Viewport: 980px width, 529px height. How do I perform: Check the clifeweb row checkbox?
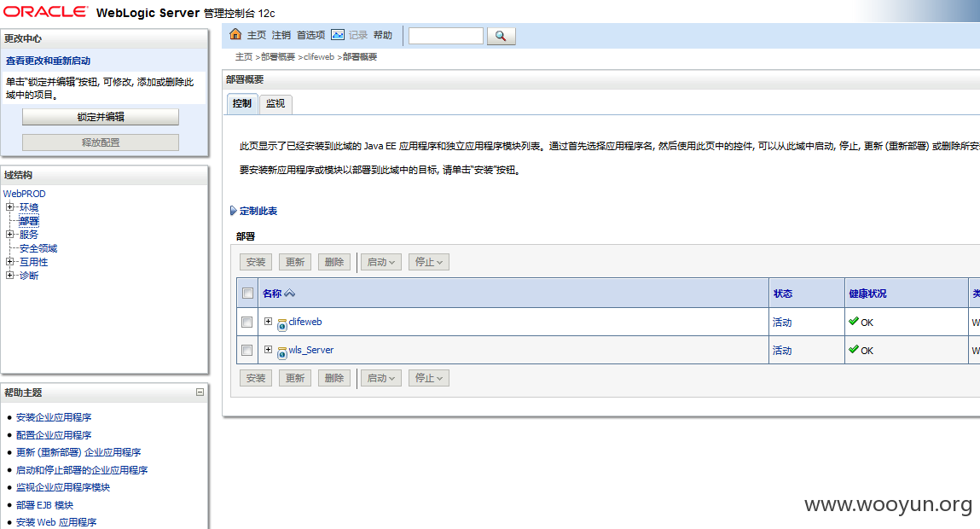246,322
